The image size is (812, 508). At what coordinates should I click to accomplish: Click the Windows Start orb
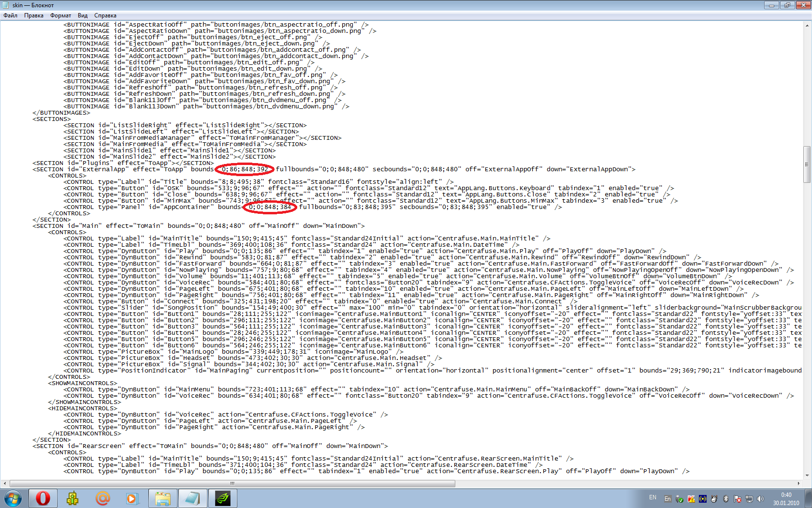click(13, 498)
